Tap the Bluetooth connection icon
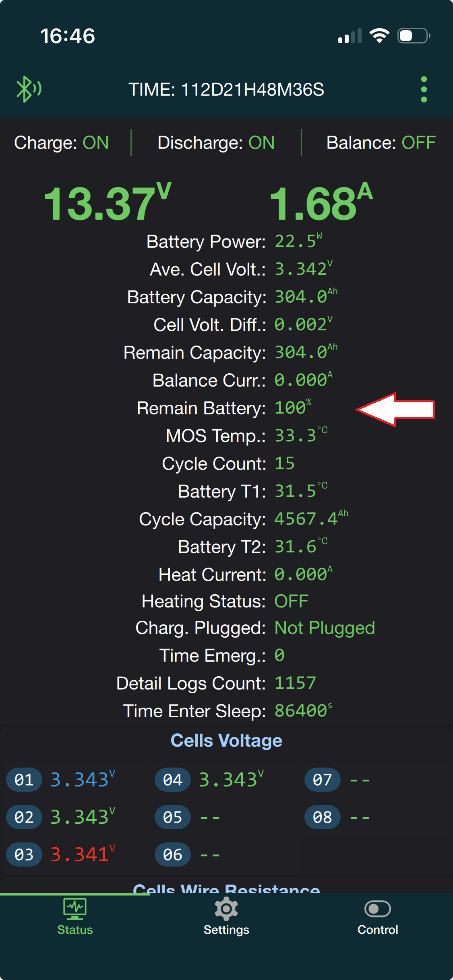The width and height of the screenshot is (453, 980). 28,89
